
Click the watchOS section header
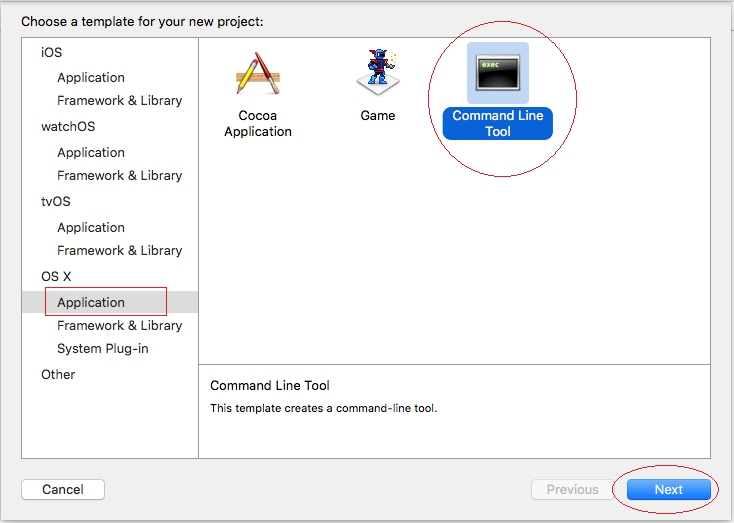tap(68, 126)
